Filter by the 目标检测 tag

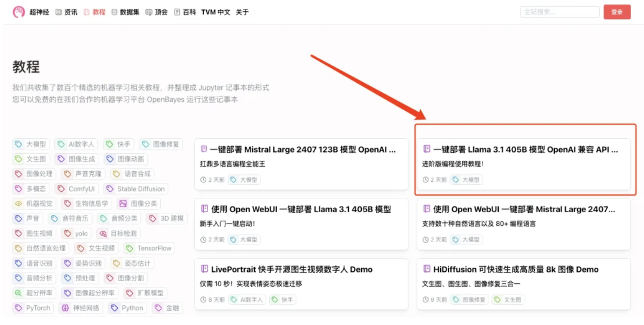coord(118,234)
